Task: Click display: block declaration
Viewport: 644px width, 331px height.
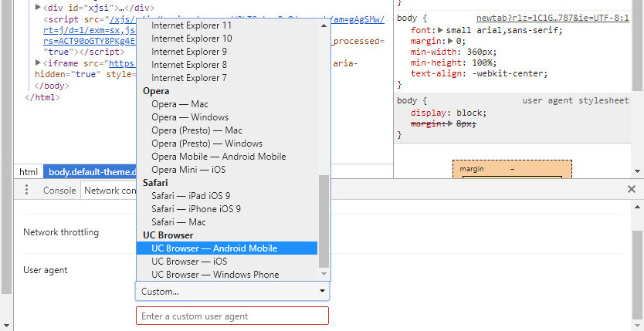Action: point(449,113)
